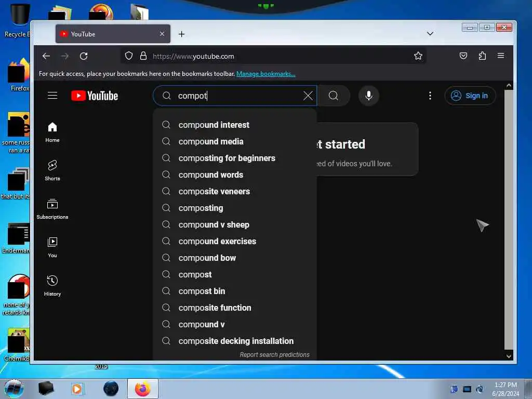
Task: Select suggestion composite decking installation
Action: pyautogui.click(x=235, y=341)
